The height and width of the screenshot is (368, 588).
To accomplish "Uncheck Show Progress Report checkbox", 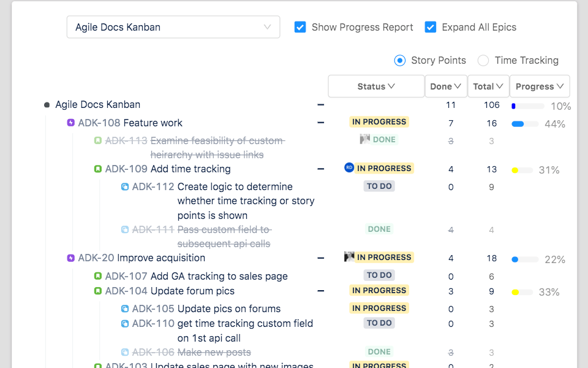I will point(300,27).
